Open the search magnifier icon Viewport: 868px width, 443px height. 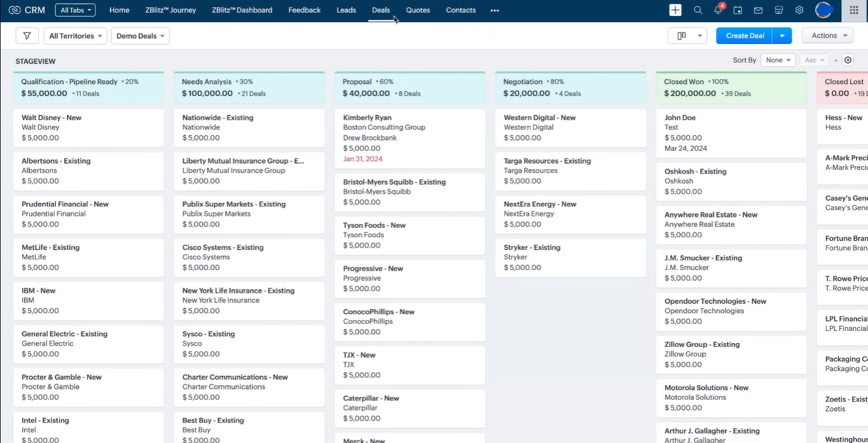[698, 10]
